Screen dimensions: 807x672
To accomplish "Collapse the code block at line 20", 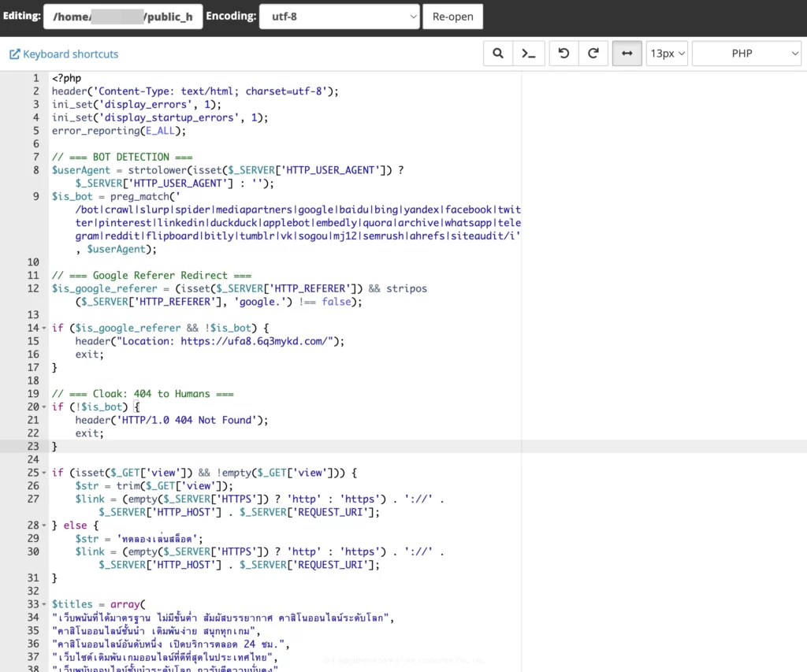I will coord(44,407).
